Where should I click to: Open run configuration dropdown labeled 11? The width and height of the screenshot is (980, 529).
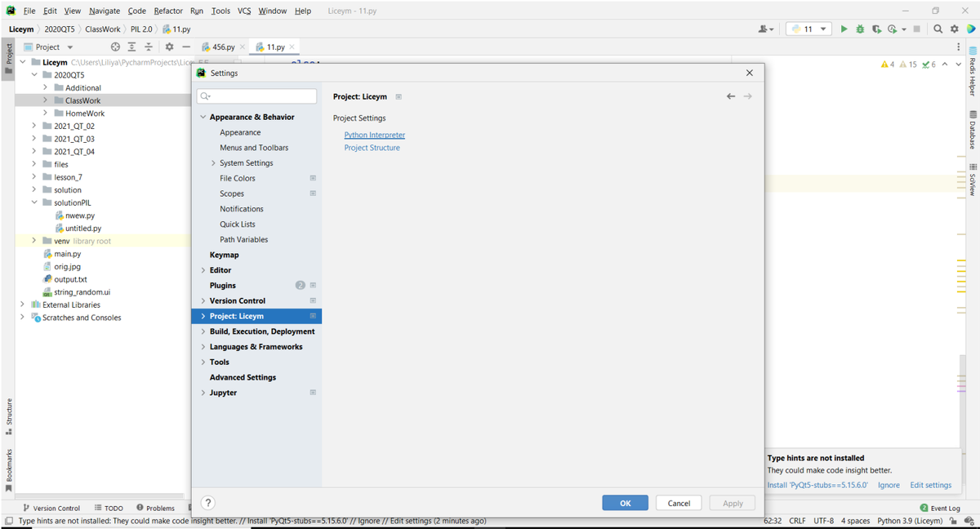[808, 29]
